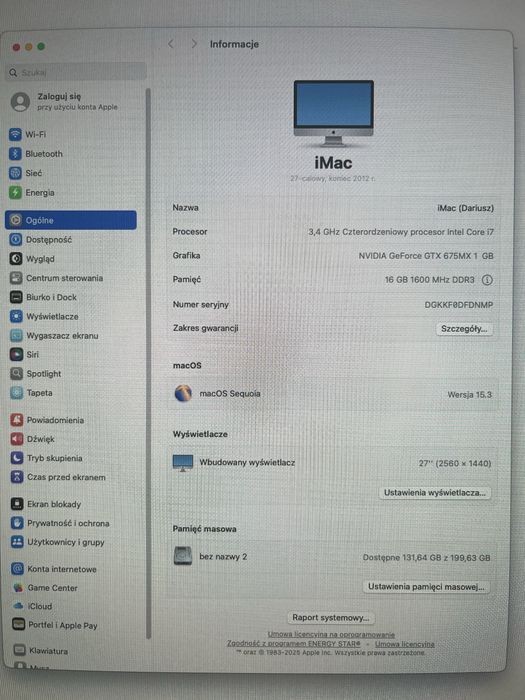Open Prywatność i ochrona hand icon
Image resolution: width=525 pixels, height=700 pixels.
click(17, 523)
